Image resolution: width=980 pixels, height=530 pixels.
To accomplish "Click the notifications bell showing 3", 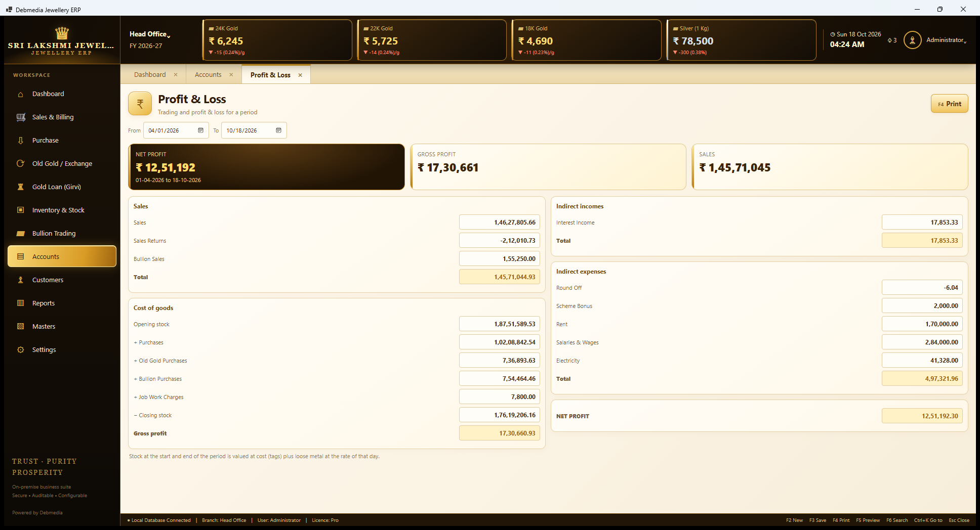I will pos(892,40).
